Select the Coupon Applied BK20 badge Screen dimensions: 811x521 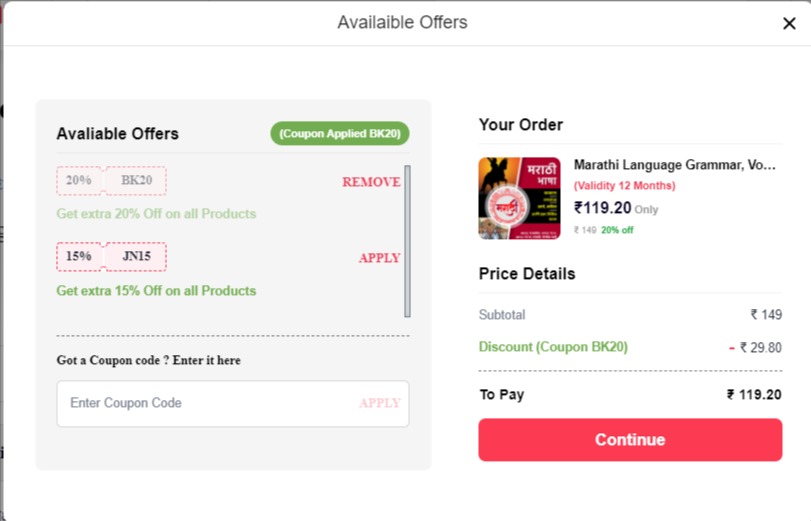coord(340,133)
